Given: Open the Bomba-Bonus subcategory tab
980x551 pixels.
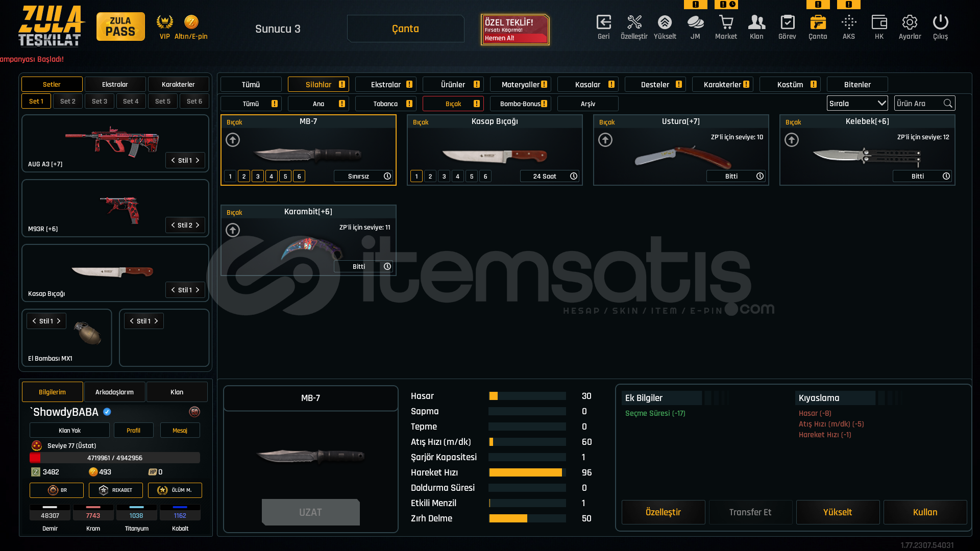Looking at the screenshot, I should coord(521,104).
